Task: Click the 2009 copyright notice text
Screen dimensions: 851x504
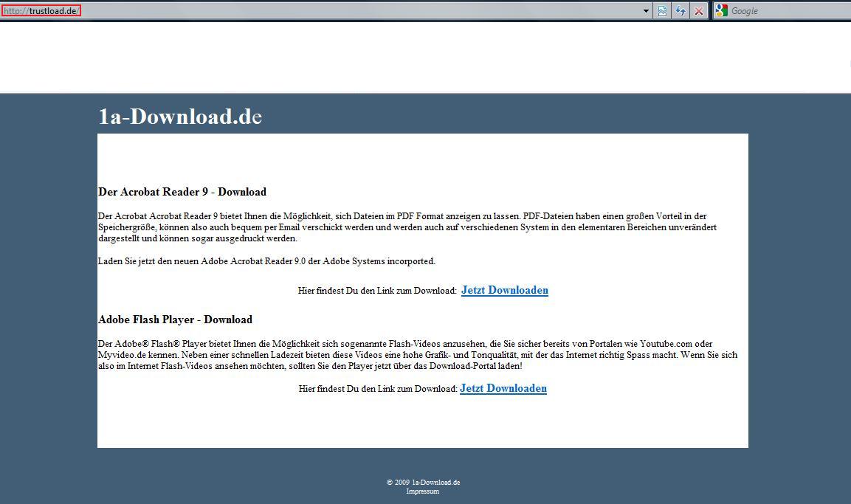Action: (x=423, y=482)
